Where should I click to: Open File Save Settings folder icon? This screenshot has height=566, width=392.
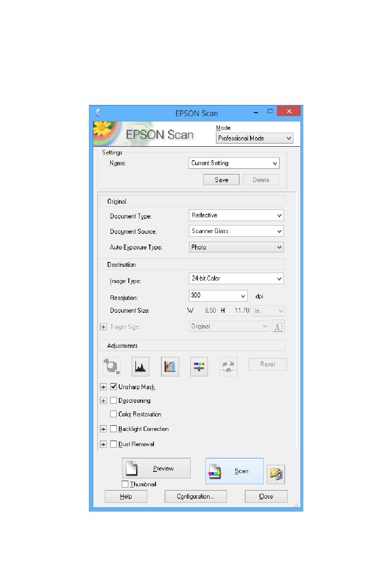pyautogui.click(x=276, y=474)
